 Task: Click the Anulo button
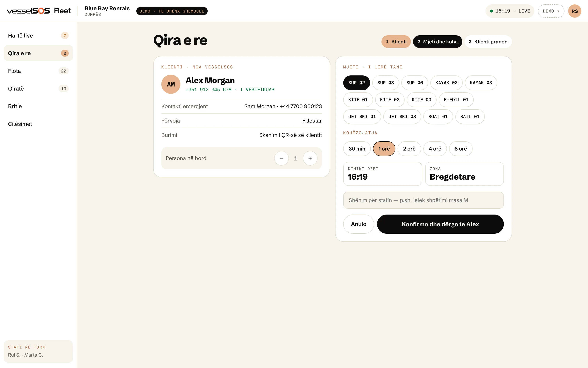pyautogui.click(x=359, y=224)
